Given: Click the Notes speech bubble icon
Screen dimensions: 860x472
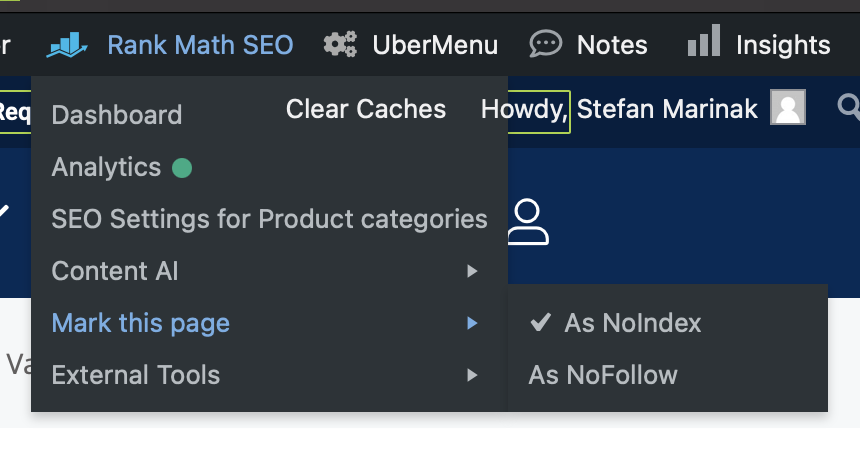Looking at the screenshot, I should coord(545,45).
